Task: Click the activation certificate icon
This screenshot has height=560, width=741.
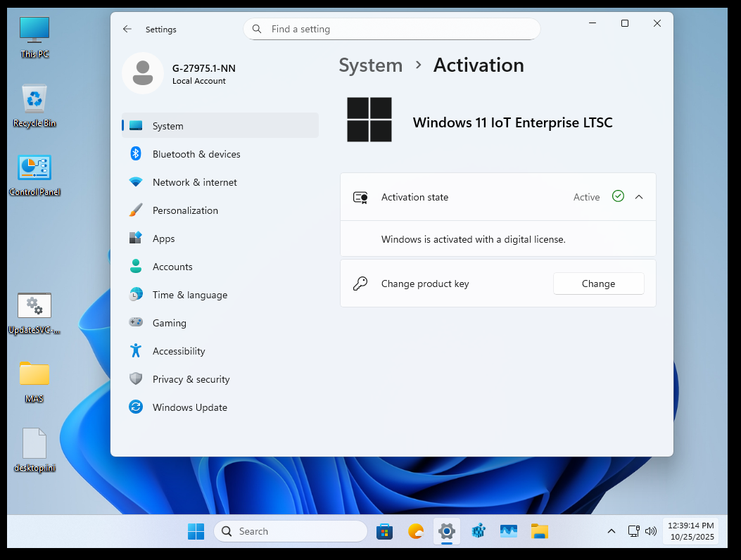Action: point(360,197)
